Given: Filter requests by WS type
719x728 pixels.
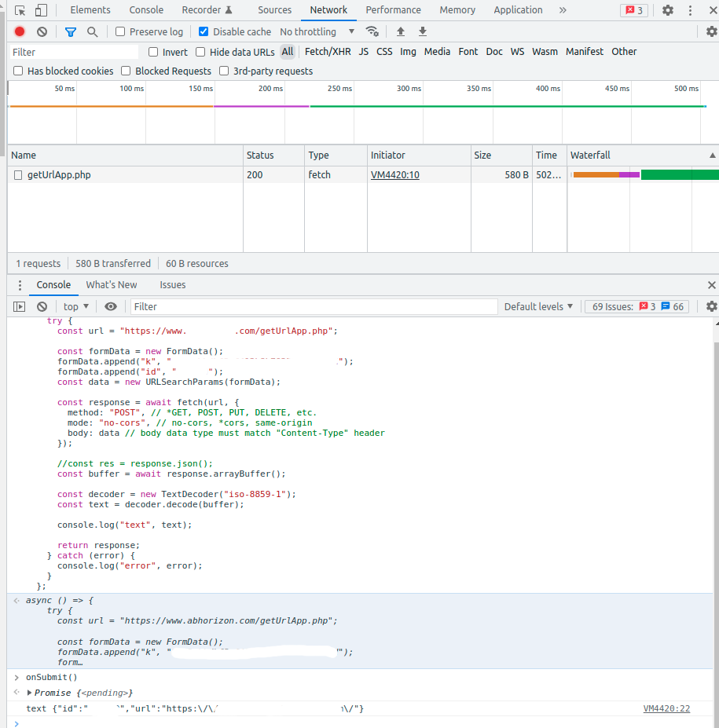Looking at the screenshot, I should (517, 52).
